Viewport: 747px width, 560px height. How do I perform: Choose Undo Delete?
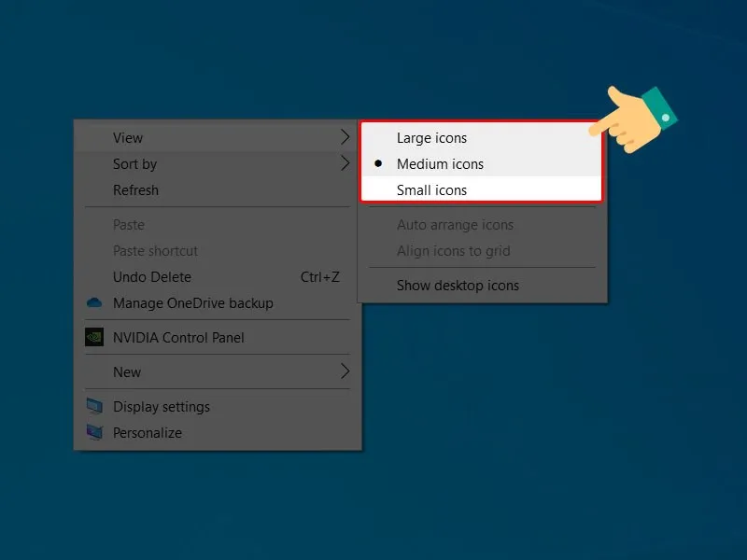point(151,277)
